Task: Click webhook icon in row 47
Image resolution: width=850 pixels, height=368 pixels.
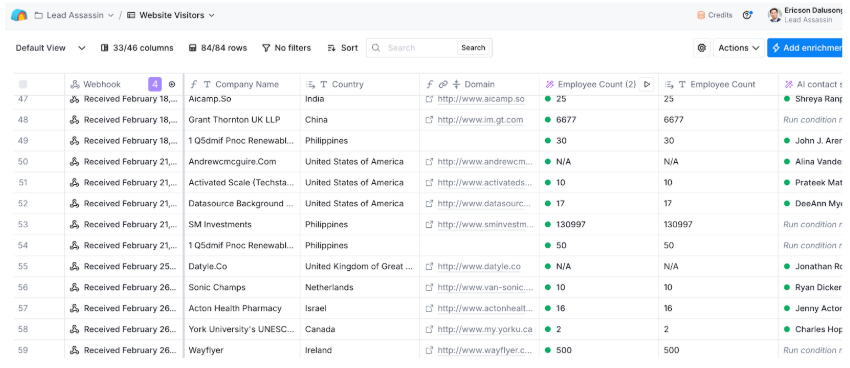Action: (x=75, y=99)
